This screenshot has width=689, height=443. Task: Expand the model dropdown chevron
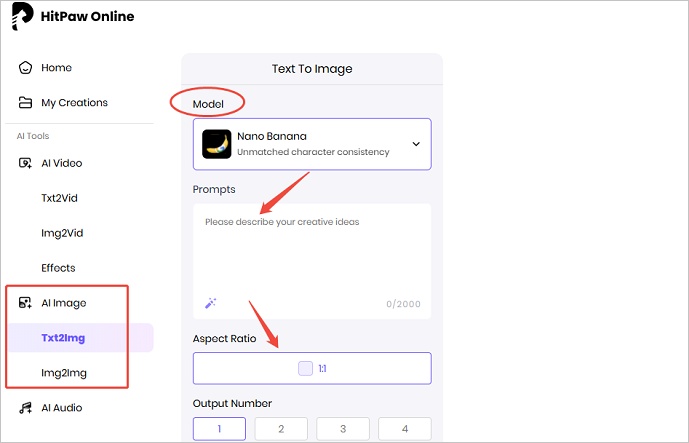(416, 144)
